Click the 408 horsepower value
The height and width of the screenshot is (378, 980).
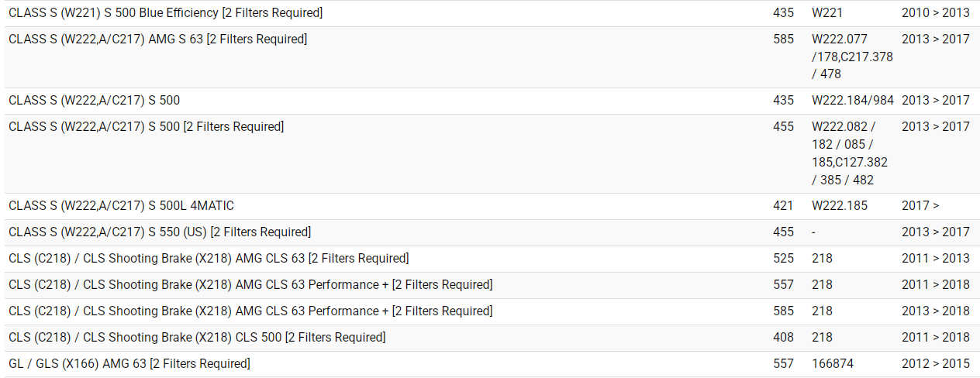783,338
